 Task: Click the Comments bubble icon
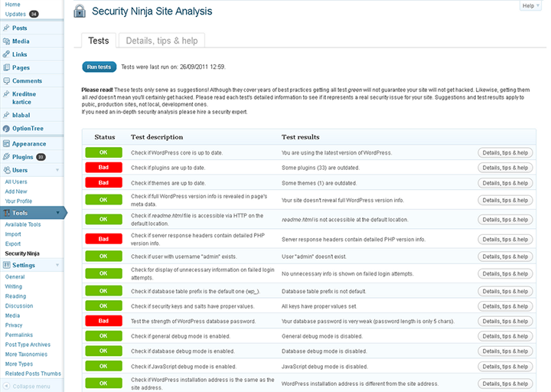click(x=6, y=81)
